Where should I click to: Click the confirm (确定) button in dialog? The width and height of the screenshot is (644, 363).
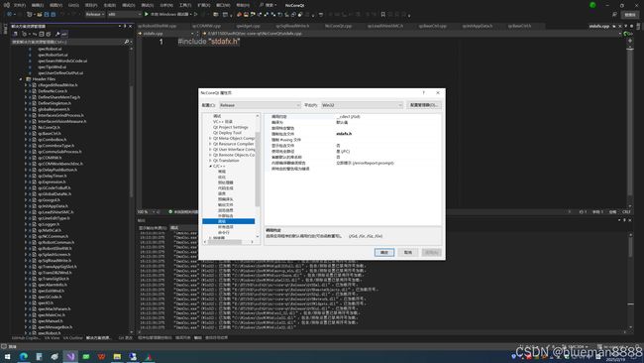point(384,253)
